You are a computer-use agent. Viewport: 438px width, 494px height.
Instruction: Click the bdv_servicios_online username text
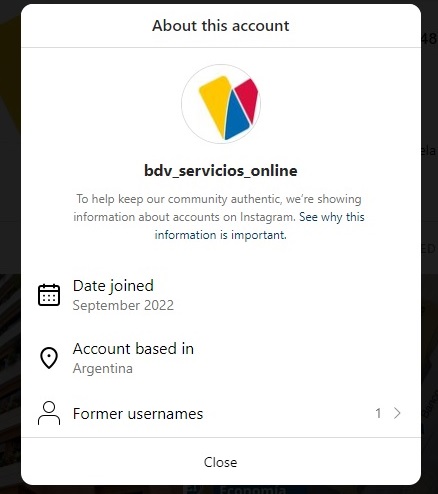click(x=221, y=171)
